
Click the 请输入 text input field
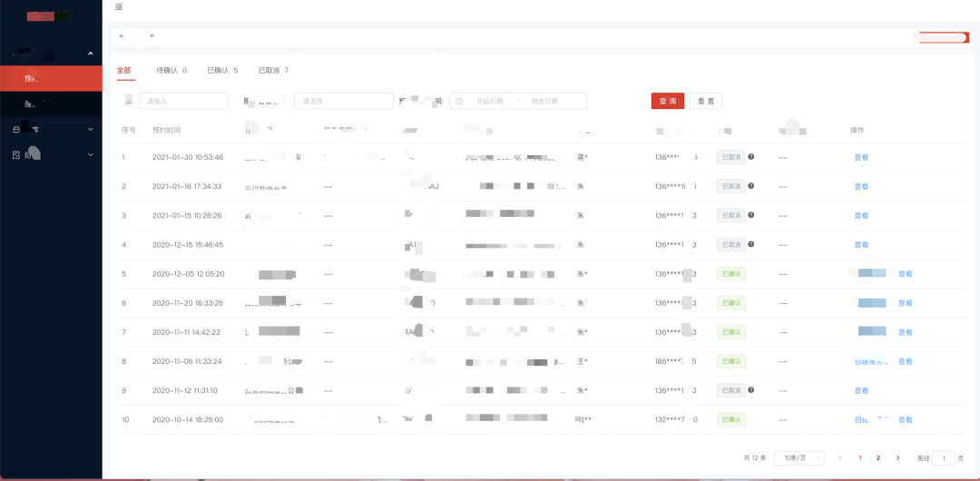click(183, 101)
